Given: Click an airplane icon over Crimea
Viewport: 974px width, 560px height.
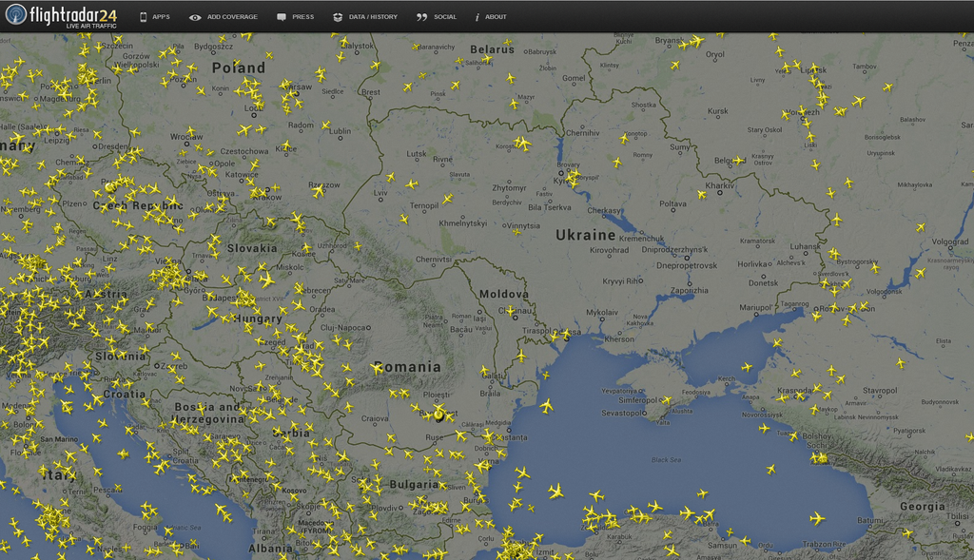Looking at the screenshot, I should (x=668, y=398).
